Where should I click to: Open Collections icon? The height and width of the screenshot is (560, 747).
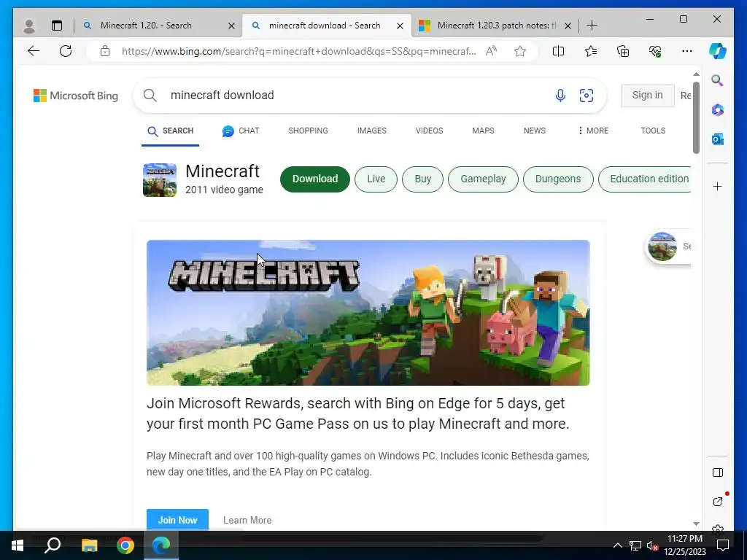point(623,51)
